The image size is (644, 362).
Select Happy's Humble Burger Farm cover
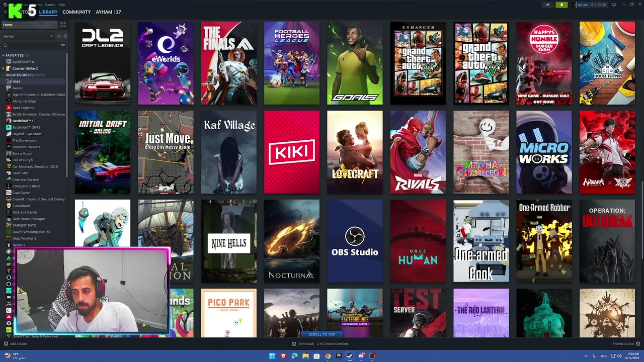click(544, 63)
